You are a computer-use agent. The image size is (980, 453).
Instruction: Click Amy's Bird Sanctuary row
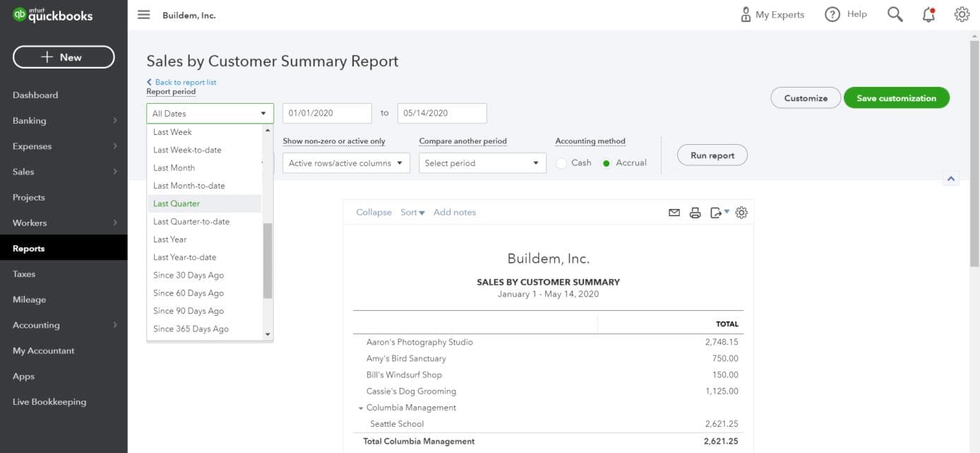[548, 359]
